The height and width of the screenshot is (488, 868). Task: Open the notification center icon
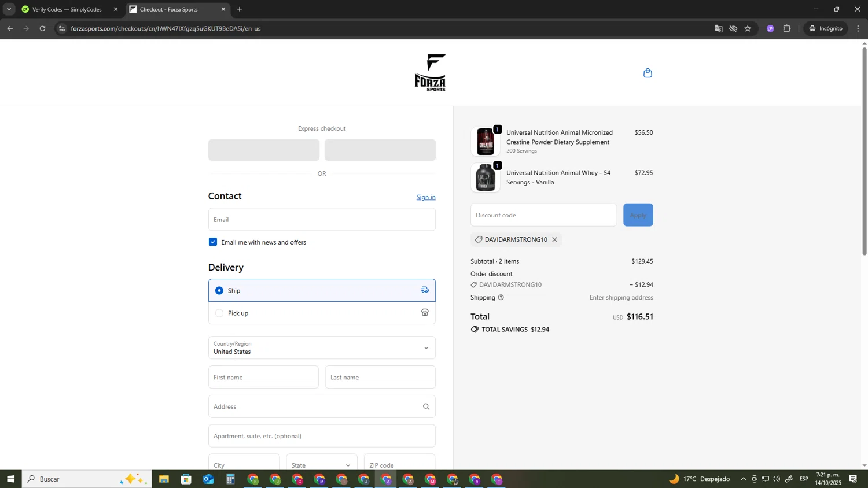click(x=853, y=479)
